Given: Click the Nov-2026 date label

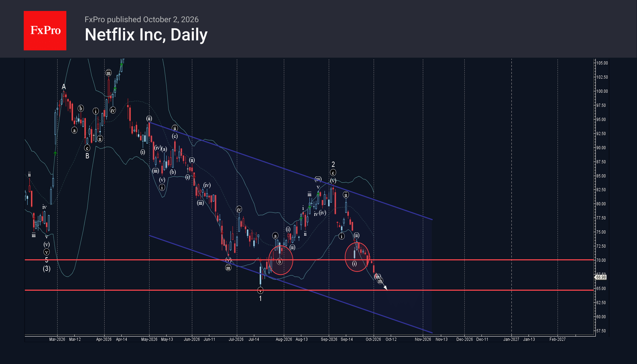Looking at the screenshot, I should pyautogui.click(x=423, y=339).
